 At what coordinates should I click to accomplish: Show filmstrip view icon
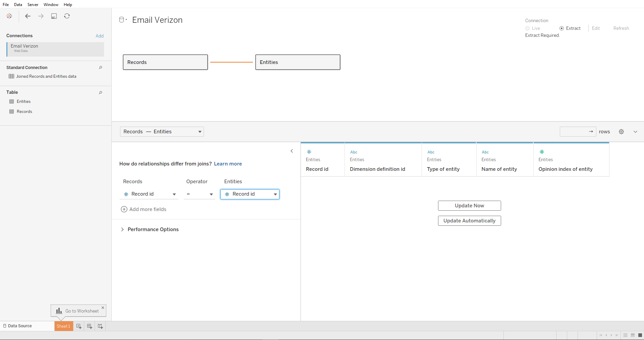(x=633, y=335)
